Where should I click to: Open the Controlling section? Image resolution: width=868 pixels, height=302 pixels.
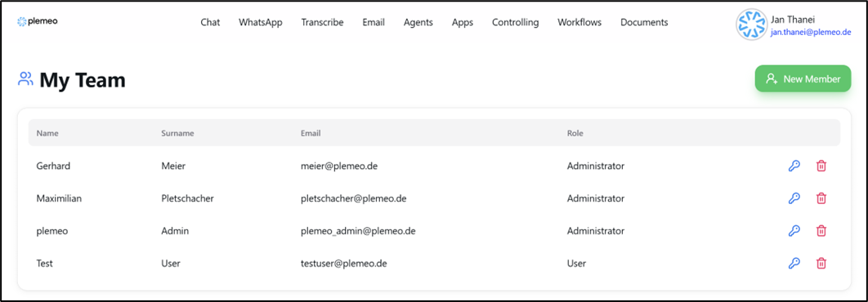click(516, 22)
